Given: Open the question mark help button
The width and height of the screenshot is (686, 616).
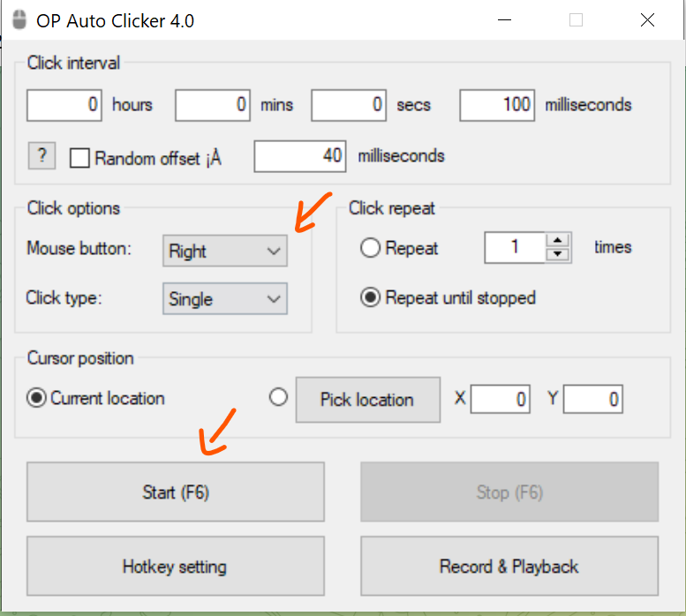Looking at the screenshot, I should tap(41, 155).
